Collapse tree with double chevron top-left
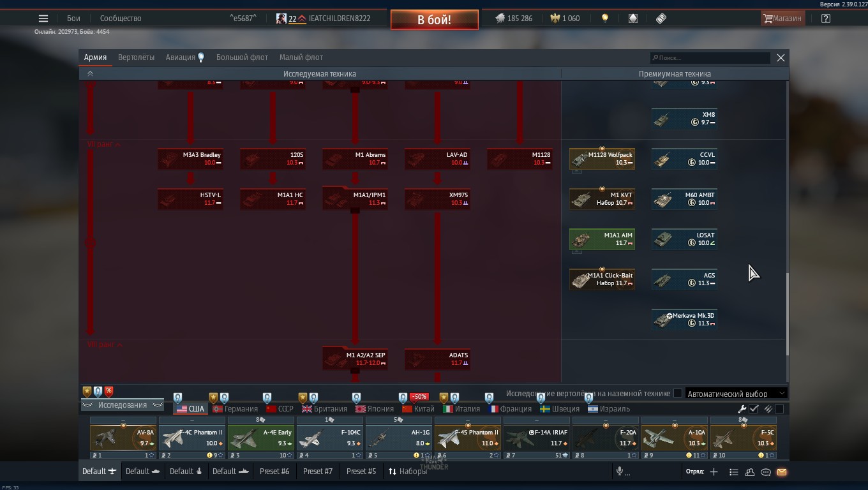Screen dimensions: 868x490 (x=90, y=74)
